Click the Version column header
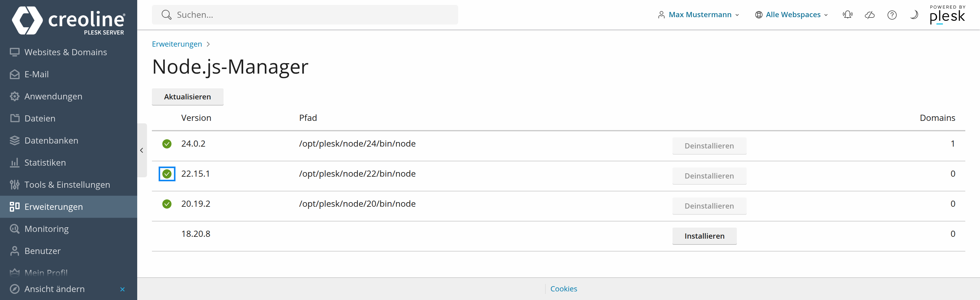980x300 pixels. click(x=196, y=118)
